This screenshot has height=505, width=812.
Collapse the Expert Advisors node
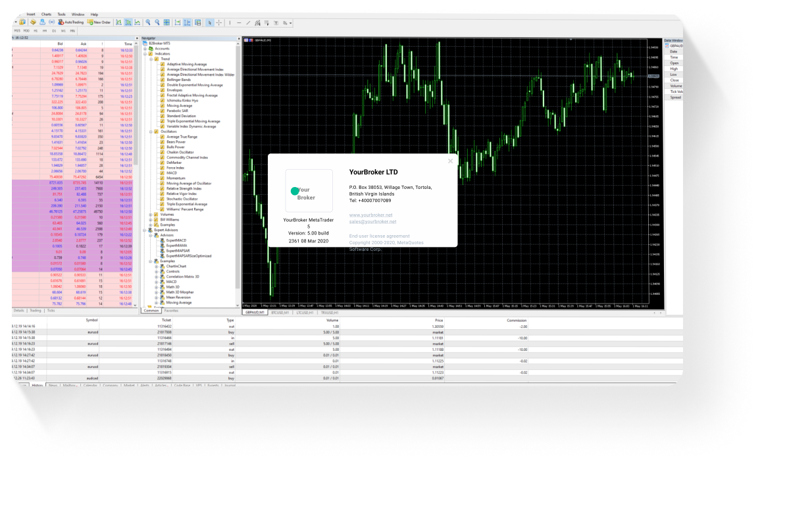tap(145, 230)
